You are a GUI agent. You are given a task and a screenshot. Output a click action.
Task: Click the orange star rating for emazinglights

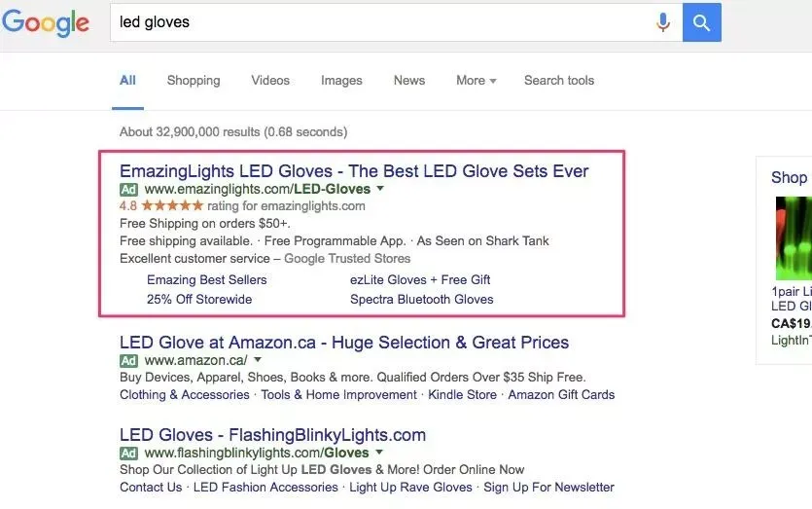click(x=172, y=205)
